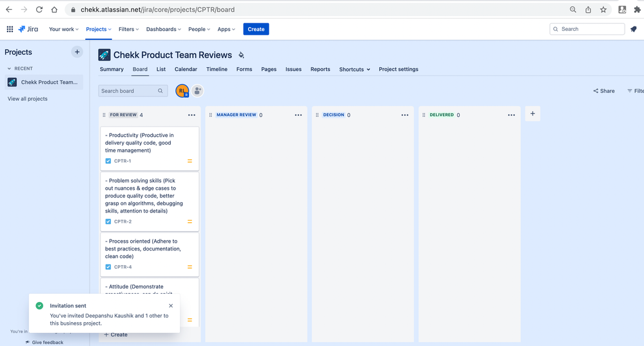Viewport: 644px width, 346px height.
Task: Click the task type checkbox icon on CPTR-2
Action: pyautogui.click(x=108, y=222)
